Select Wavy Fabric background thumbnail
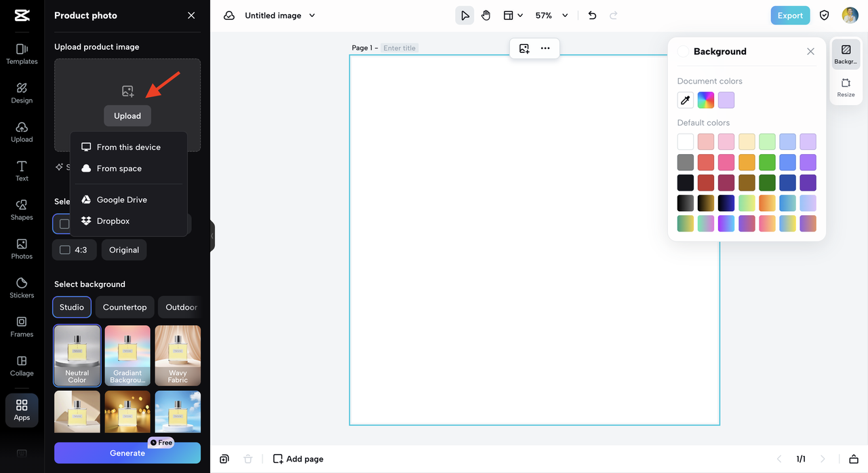 coord(178,356)
